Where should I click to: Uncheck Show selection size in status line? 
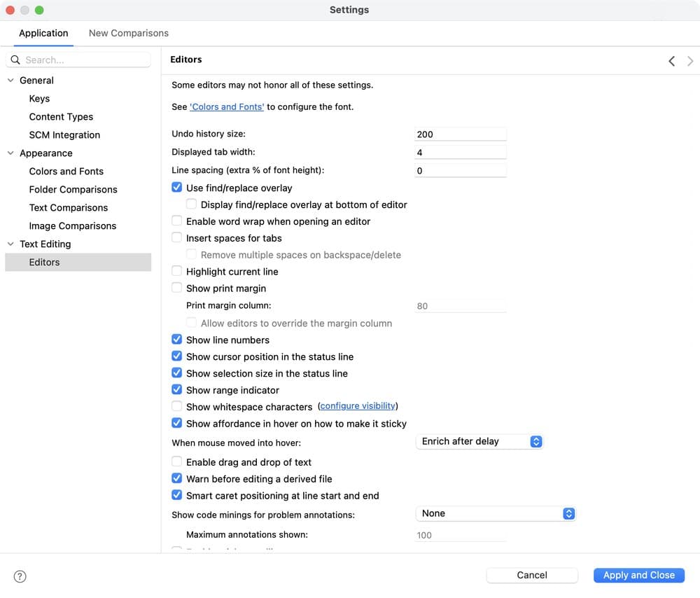pos(177,373)
